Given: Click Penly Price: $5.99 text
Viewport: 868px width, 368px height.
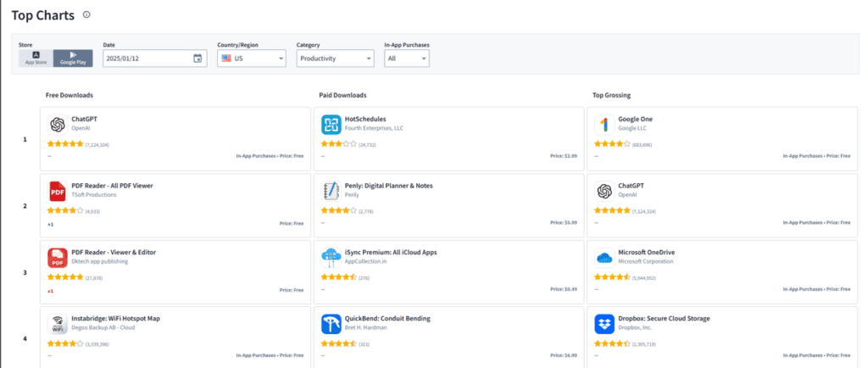Looking at the screenshot, I should (x=564, y=222).
